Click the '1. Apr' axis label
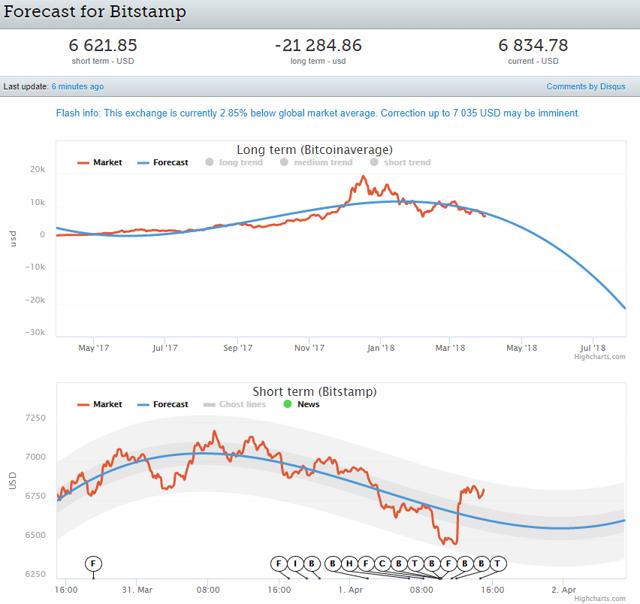Screen dimensions: 640x604 coord(350,590)
